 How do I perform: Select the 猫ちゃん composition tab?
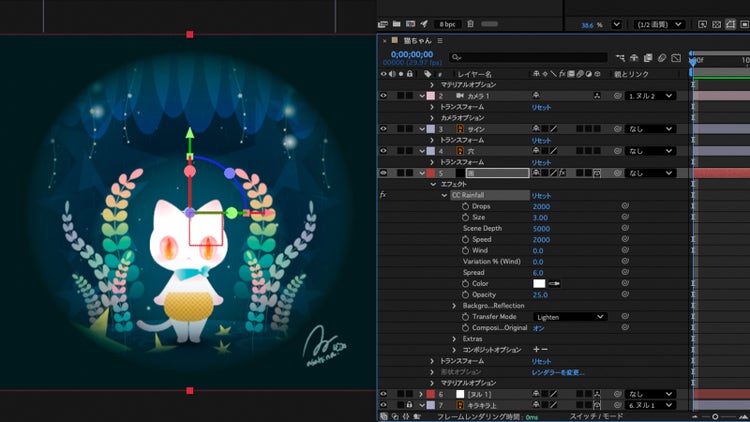pos(418,41)
